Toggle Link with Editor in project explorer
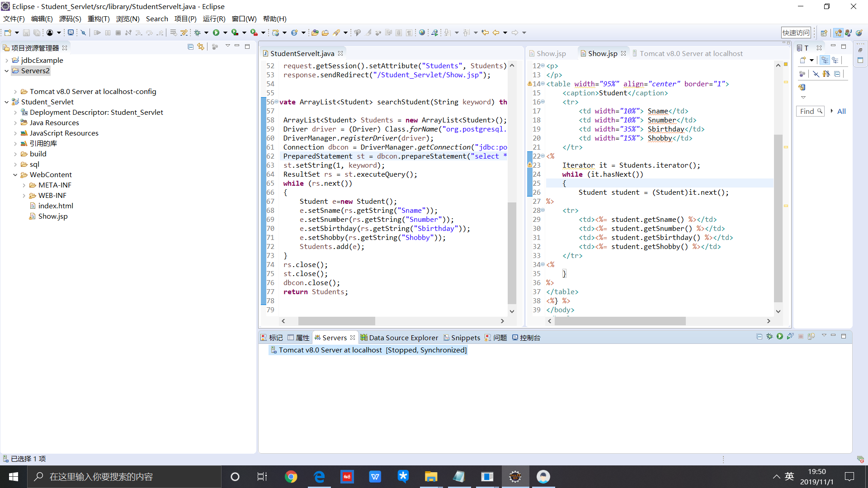 [201, 47]
